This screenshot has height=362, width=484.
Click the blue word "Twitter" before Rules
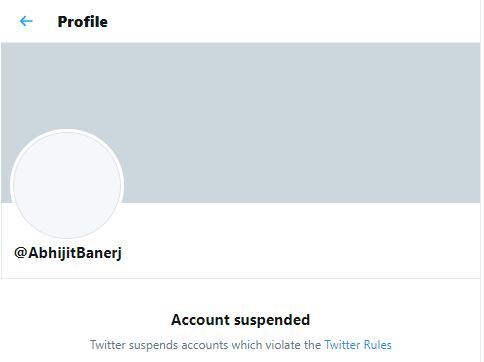[x=343, y=345]
